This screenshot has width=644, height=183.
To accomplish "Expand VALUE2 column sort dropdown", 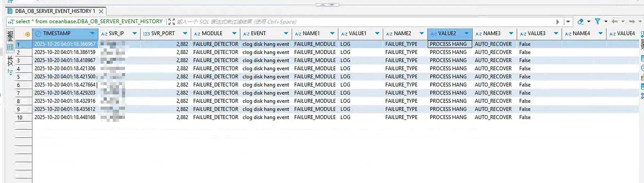I will click(x=467, y=33).
